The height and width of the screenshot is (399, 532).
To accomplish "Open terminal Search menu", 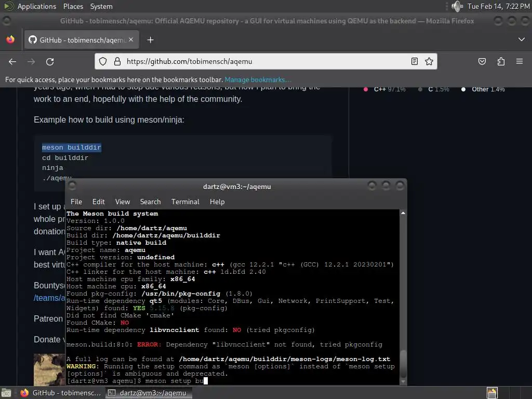I will pyautogui.click(x=150, y=202).
